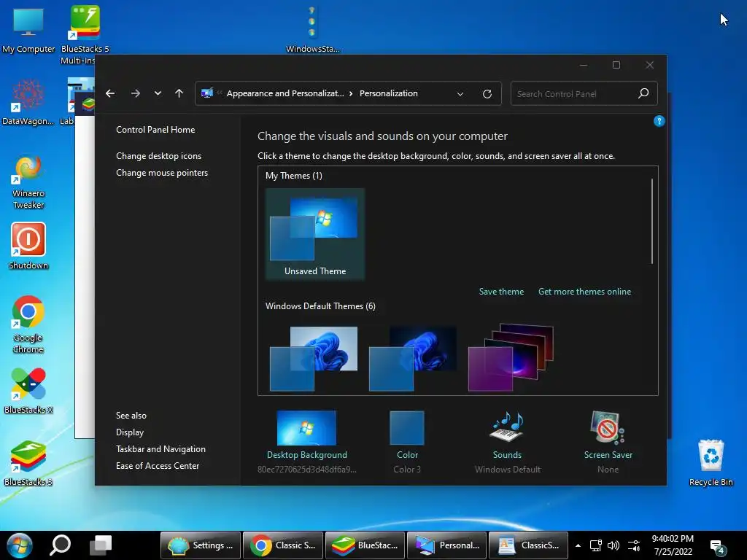Screen dimensions: 747x560
Task: Show hidden tray icons arrow
Action: coord(578,545)
